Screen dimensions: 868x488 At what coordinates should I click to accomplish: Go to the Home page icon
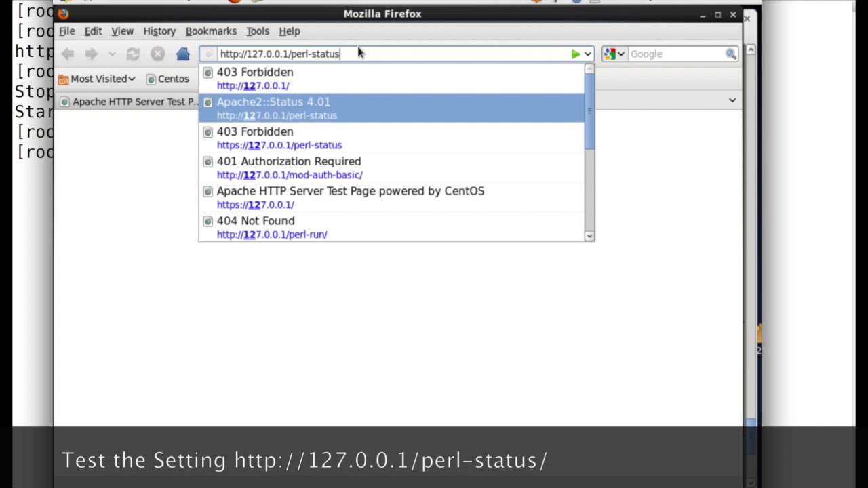point(182,54)
